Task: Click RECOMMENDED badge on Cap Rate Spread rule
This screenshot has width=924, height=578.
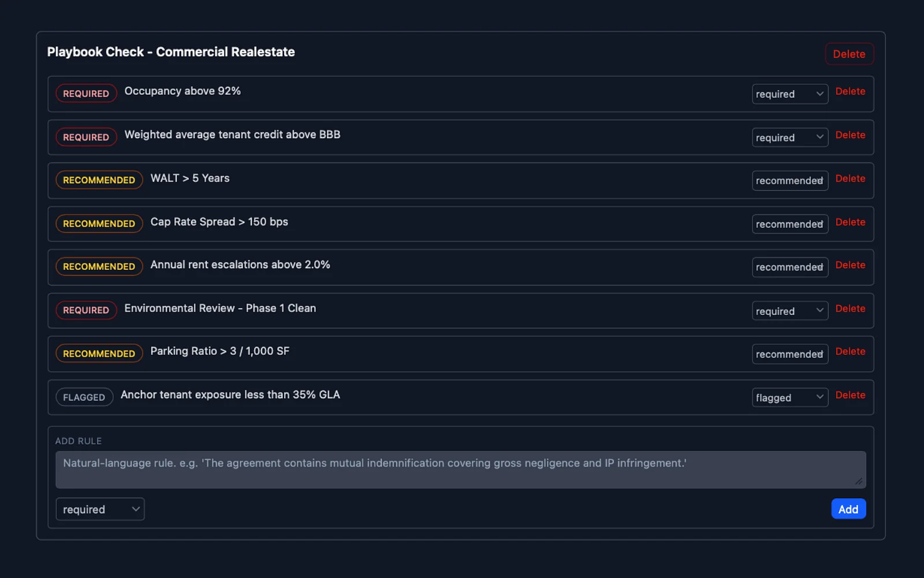Action: coord(99,223)
